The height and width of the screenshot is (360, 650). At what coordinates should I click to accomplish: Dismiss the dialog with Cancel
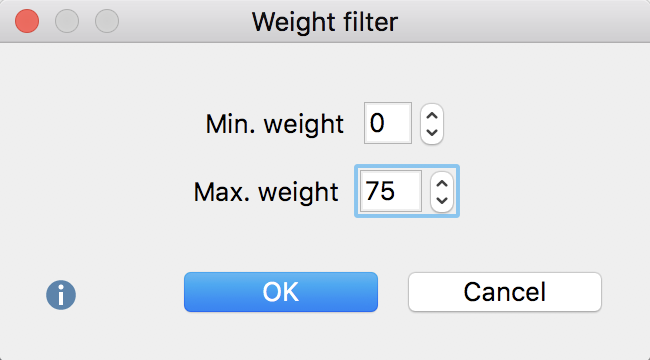point(504,292)
